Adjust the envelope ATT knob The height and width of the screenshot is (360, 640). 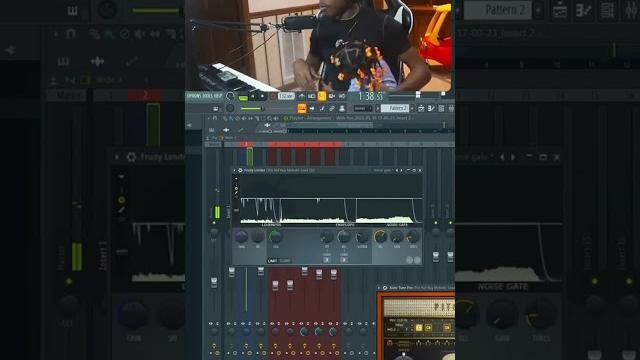click(327, 237)
